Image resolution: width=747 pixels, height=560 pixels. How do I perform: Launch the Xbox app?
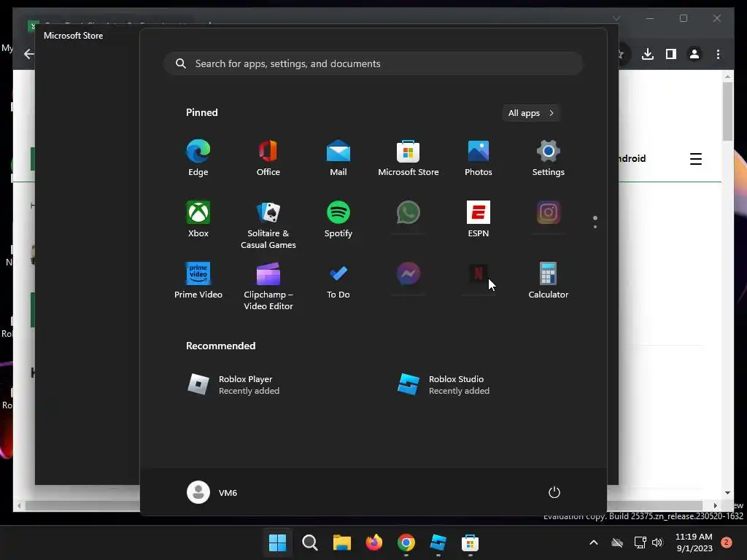pyautogui.click(x=198, y=219)
